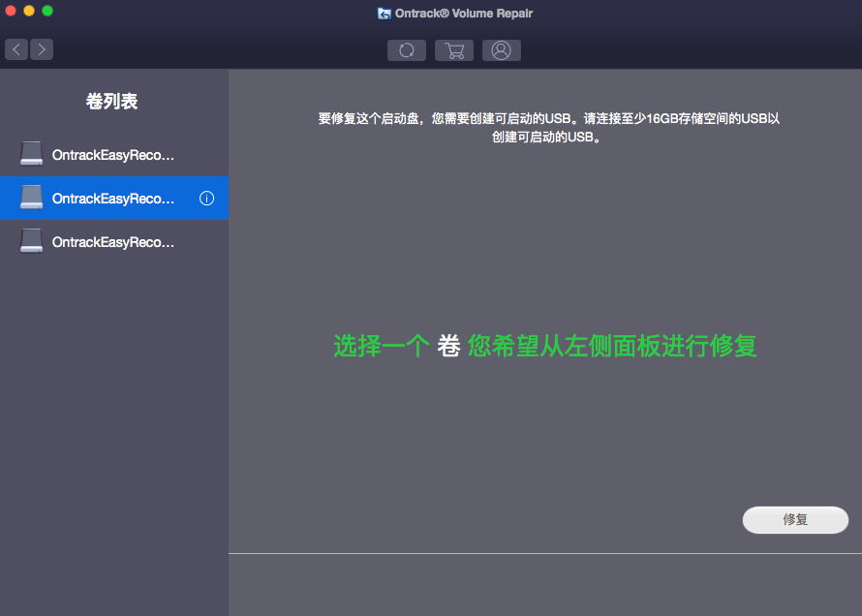Select the third OntrackEasyReco volume
862x616 pixels.
114,242
